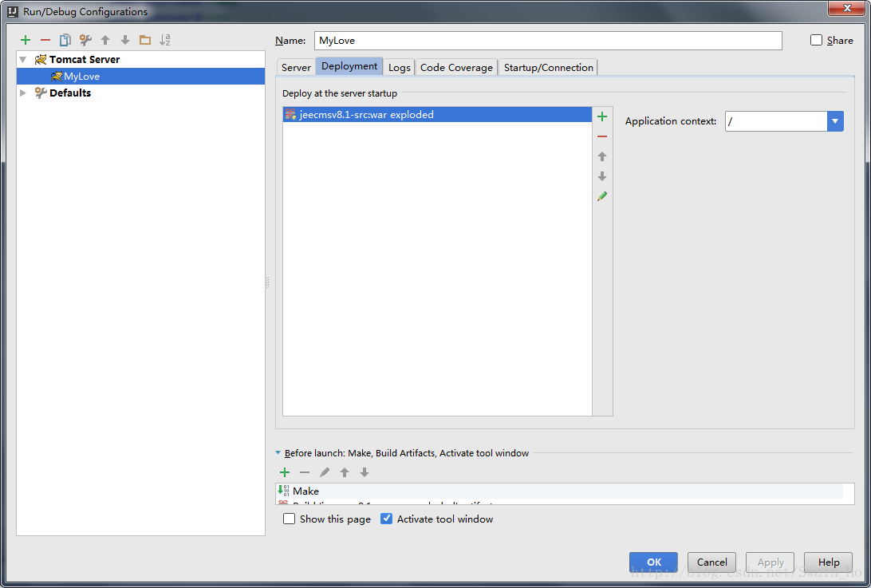Image resolution: width=871 pixels, height=588 pixels.
Task: Open the Code Coverage tab
Action: [456, 67]
